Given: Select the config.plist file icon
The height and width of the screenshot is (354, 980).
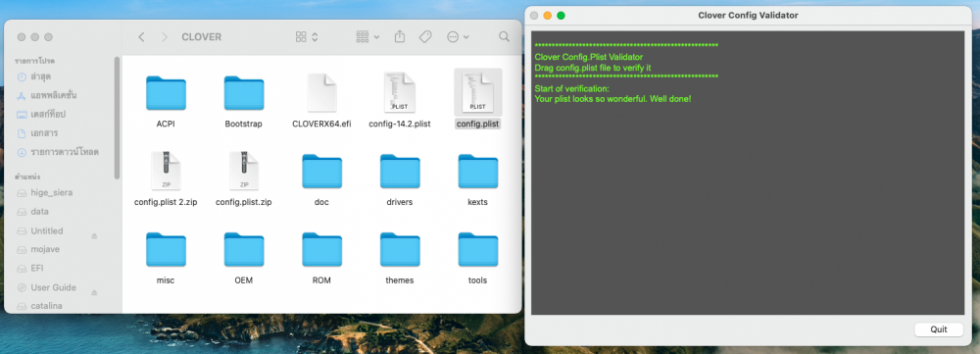Looking at the screenshot, I should 478,92.
